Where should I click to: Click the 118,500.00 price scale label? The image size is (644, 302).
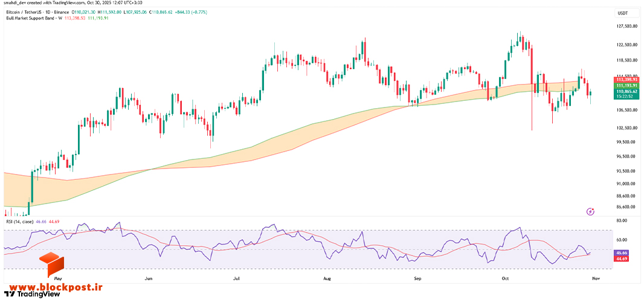[625, 60]
